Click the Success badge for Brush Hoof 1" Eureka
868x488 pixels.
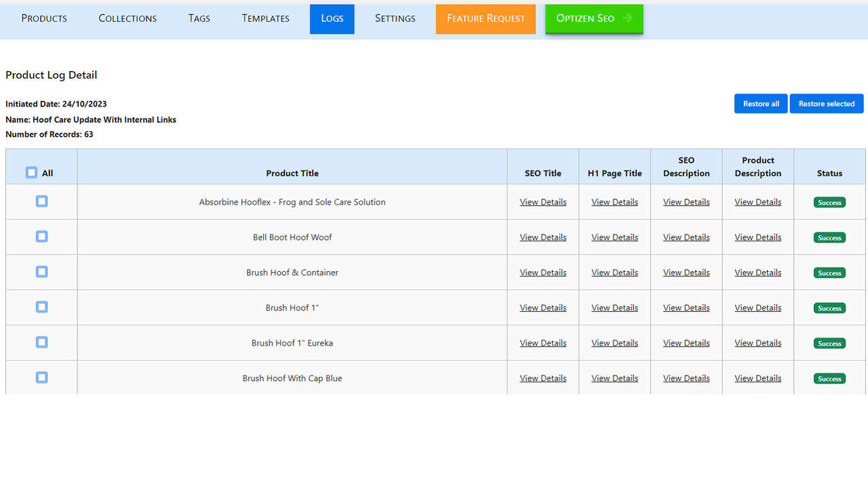tap(829, 343)
